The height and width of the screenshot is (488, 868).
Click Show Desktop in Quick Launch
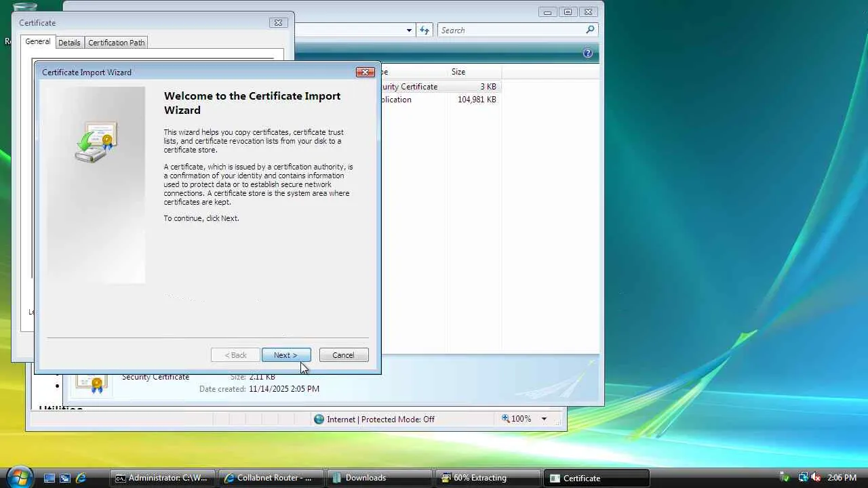(x=50, y=478)
